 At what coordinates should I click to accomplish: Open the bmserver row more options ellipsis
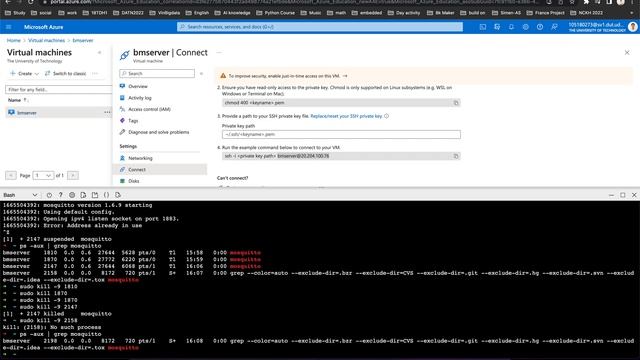point(107,112)
